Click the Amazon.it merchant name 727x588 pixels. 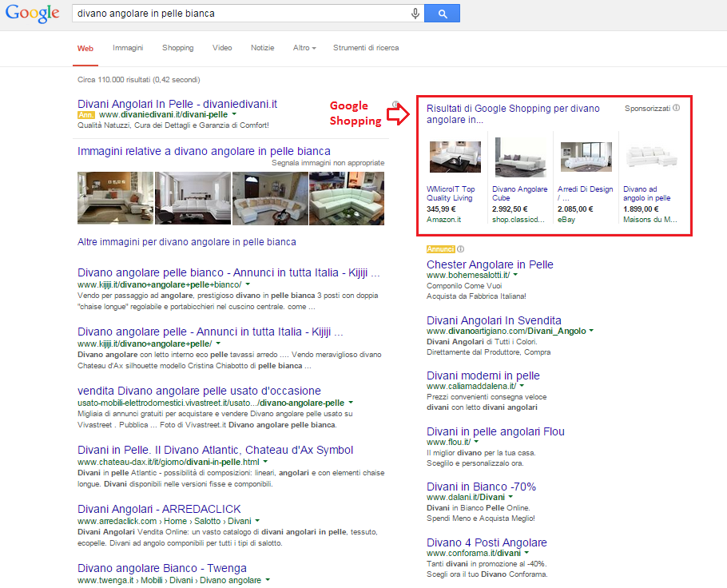(x=443, y=220)
